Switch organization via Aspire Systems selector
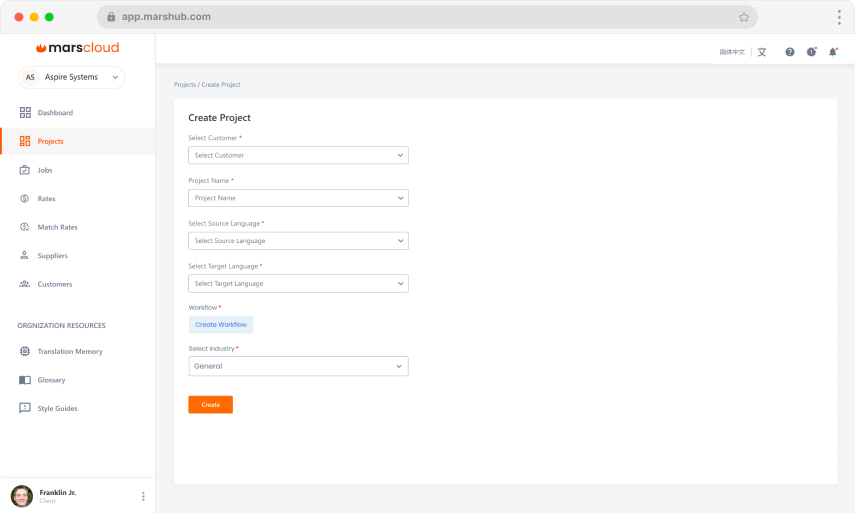The height and width of the screenshot is (513, 855). (x=72, y=77)
